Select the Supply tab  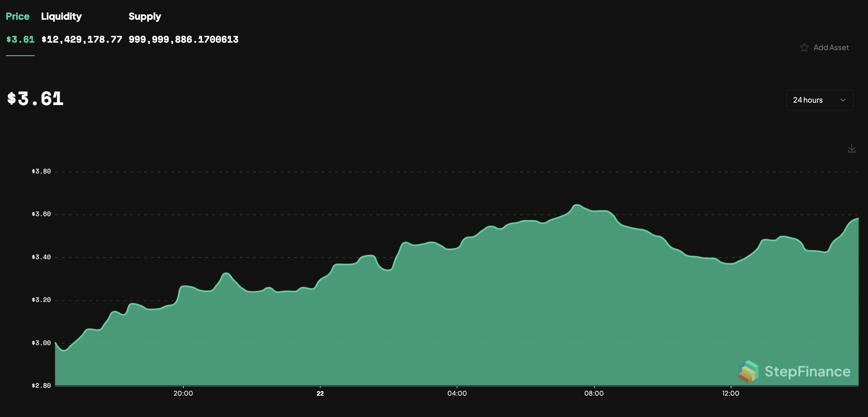[145, 17]
